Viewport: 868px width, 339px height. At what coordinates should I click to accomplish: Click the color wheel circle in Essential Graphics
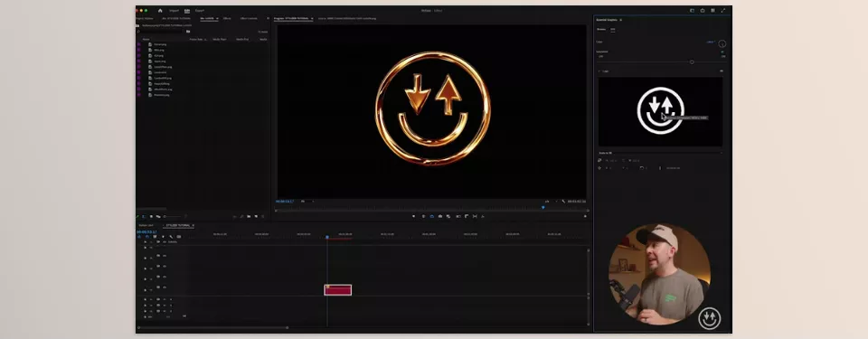tap(722, 43)
